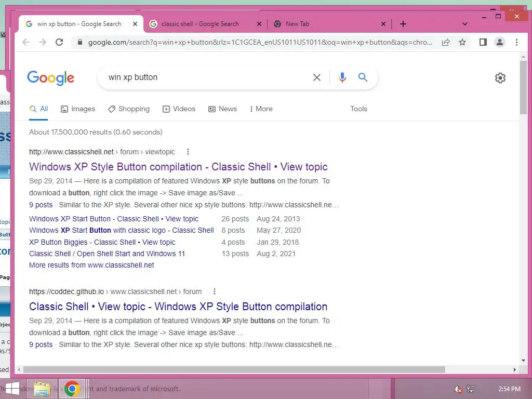Switch to Shopping results
This screenshot has height=399, width=532.
pyautogui.click(x=129, y=109)
